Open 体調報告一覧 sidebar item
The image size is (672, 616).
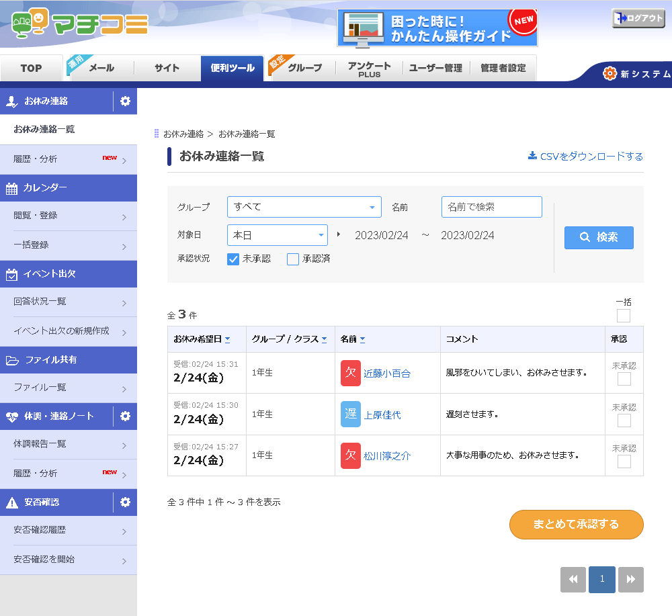click(x=69, y=444)
